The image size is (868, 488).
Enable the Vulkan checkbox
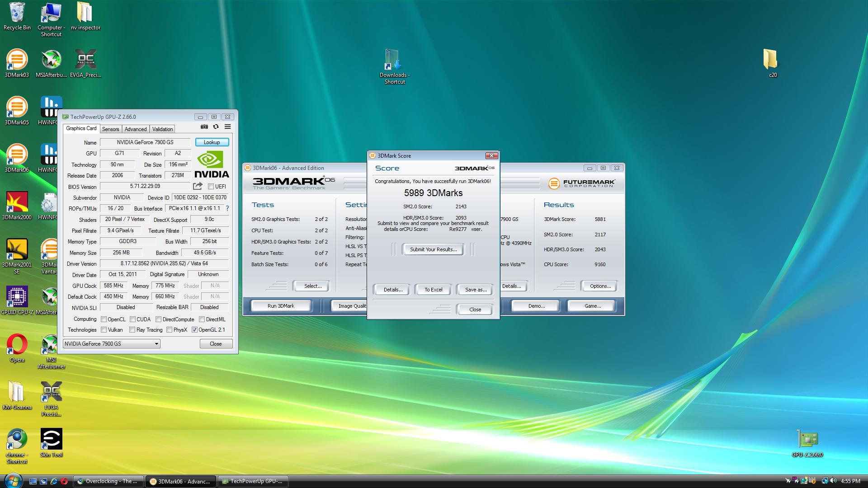click(104, 330)
